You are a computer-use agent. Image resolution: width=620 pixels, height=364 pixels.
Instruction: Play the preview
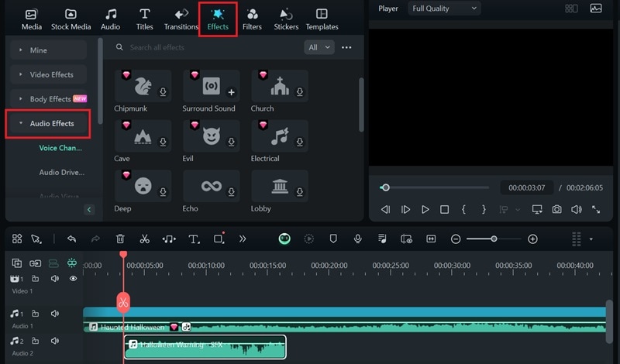tap(425, 209)
